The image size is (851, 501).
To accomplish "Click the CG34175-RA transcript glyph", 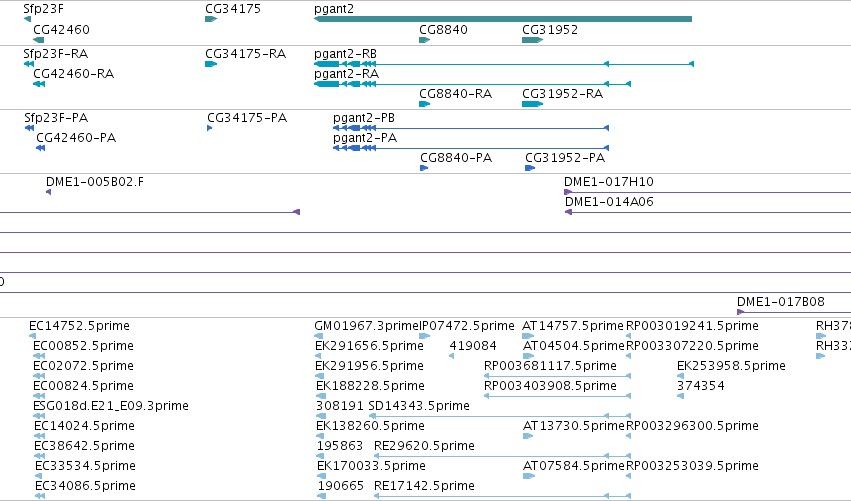I will coord(211,64).
